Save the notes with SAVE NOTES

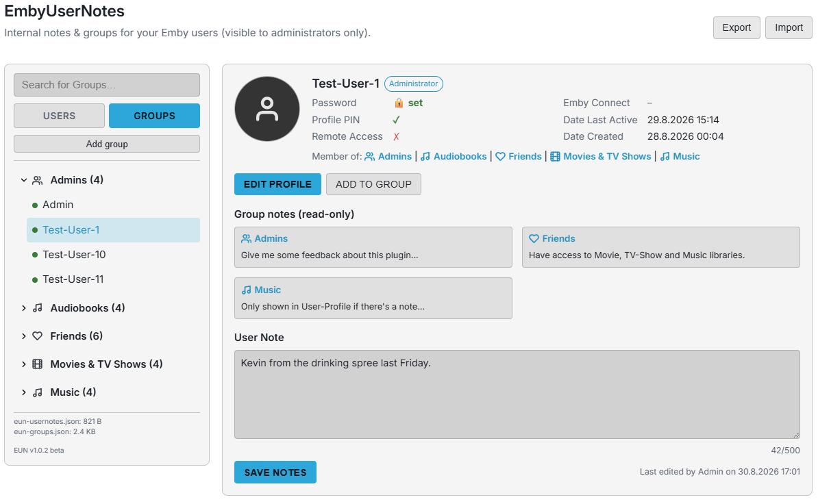tap(275, 473)
